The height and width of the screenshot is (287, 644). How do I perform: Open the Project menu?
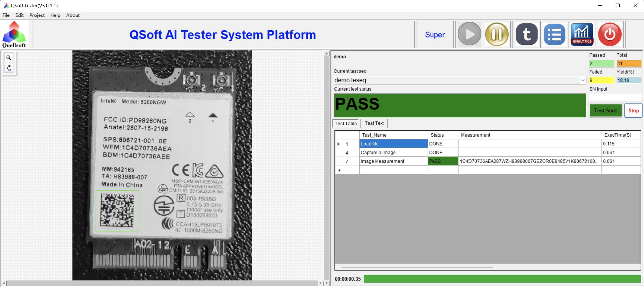37,15
